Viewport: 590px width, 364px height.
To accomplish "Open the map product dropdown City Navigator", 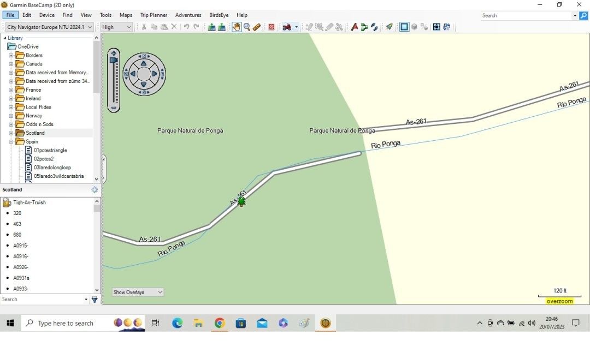I will pyautogui.click(x=49, y=27).
